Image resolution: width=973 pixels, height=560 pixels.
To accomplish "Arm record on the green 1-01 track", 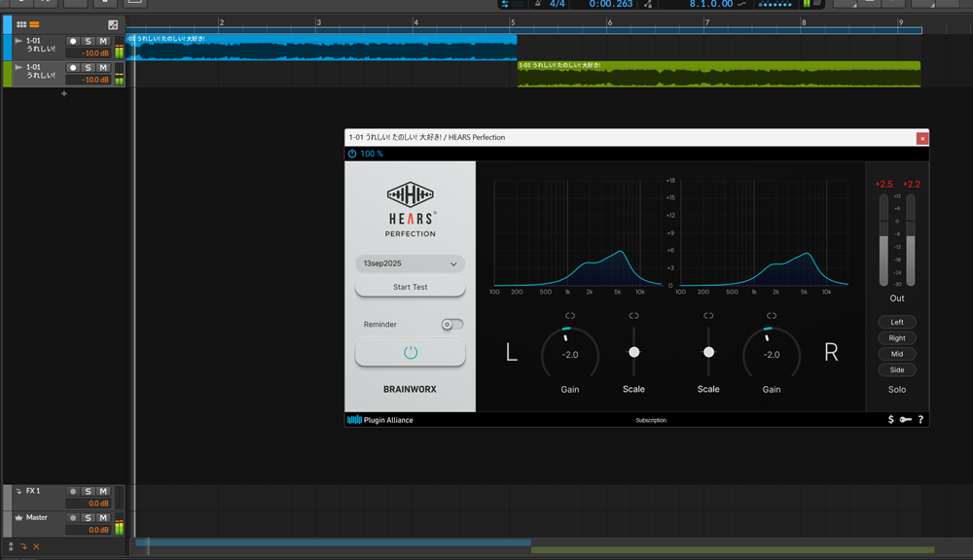I will 73,68.
